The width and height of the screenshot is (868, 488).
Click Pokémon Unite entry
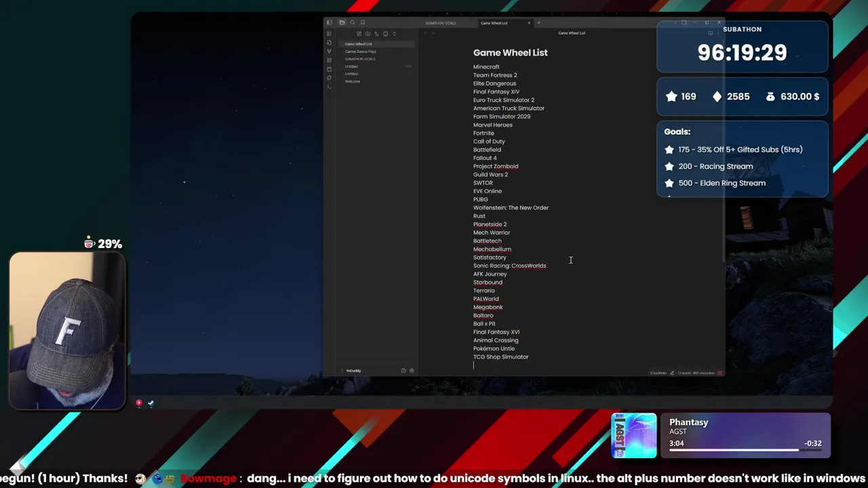tap(494, 348)
